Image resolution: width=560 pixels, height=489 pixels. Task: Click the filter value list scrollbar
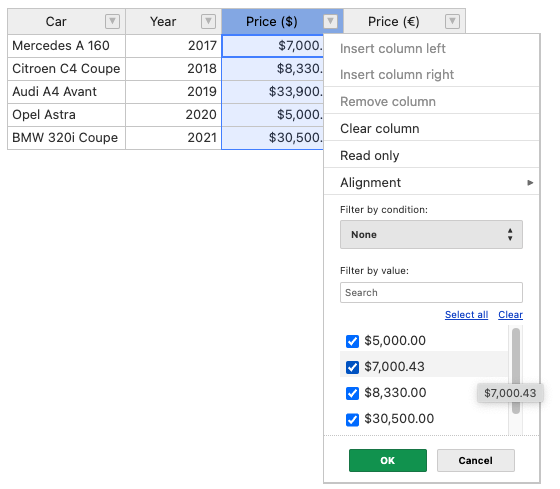(515, 371)
